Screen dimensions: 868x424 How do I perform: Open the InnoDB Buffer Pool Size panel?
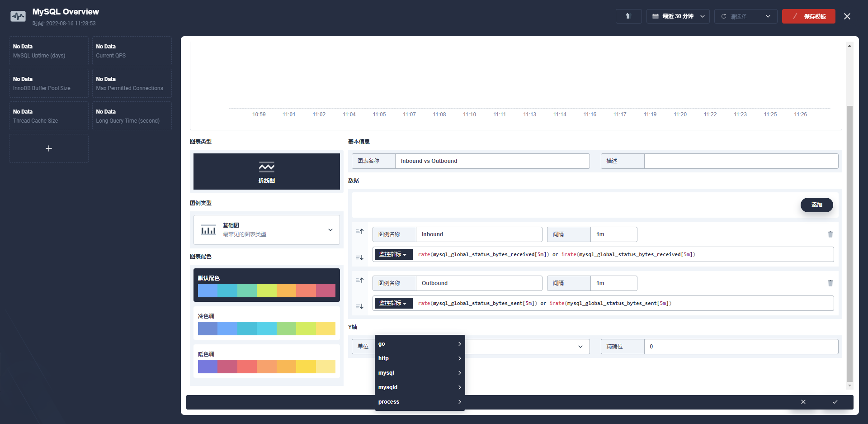pos(49,83)
